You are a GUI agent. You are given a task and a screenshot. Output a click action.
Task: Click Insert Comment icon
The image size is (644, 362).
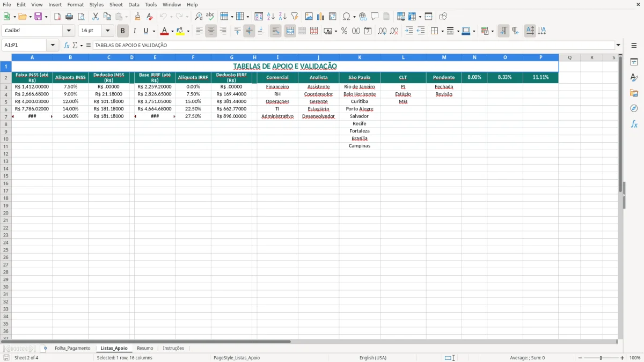point(375,17)
